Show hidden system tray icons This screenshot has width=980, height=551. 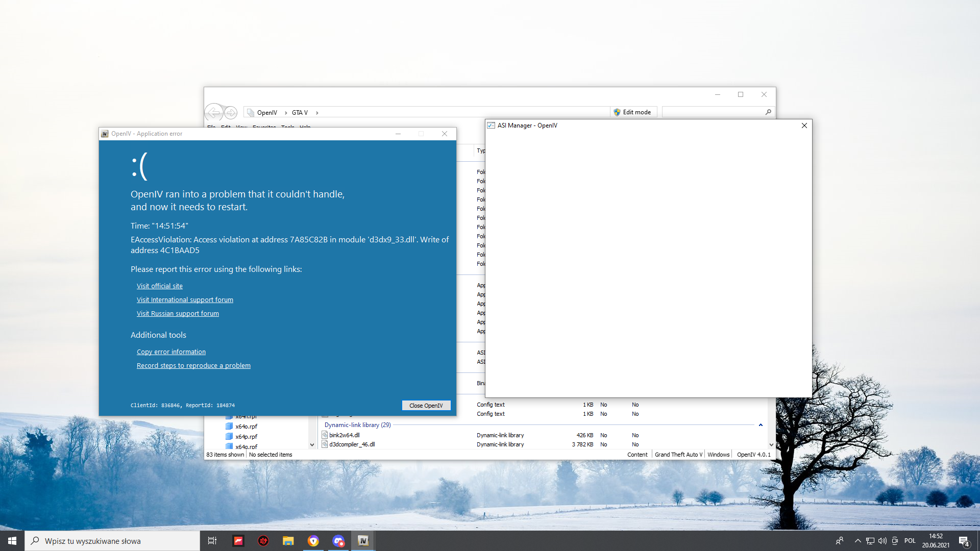(x=857, y=541)
